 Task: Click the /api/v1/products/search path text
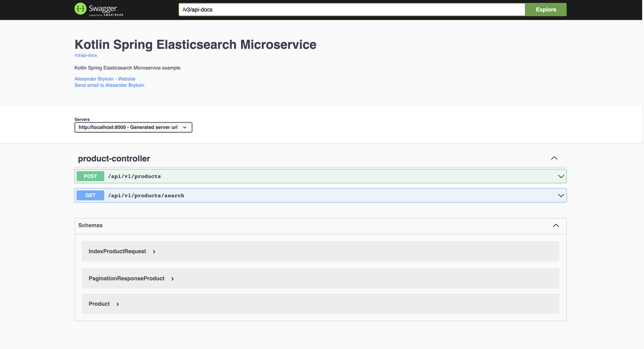coord(146,195)
